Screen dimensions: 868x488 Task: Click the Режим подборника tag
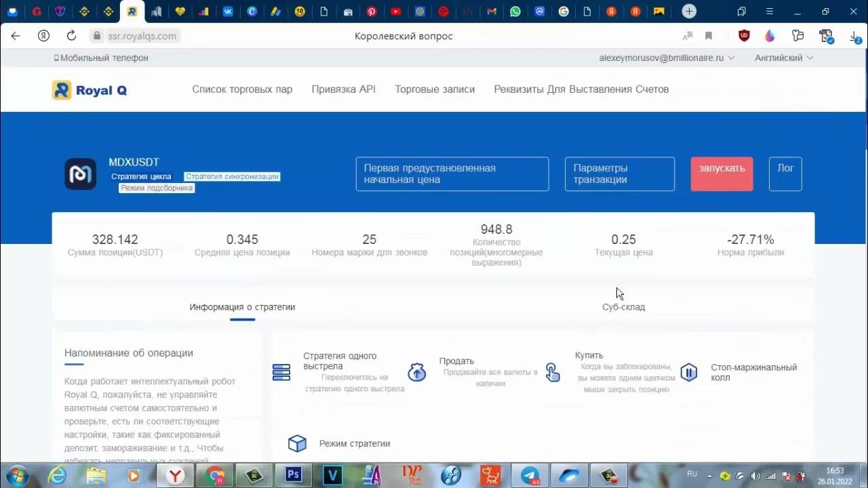point(157,188)
